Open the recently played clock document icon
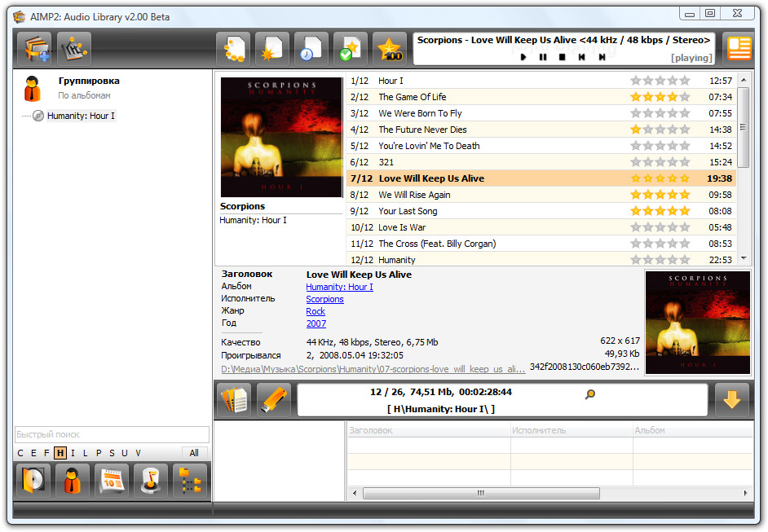768x532 pixels. point(311,49)
